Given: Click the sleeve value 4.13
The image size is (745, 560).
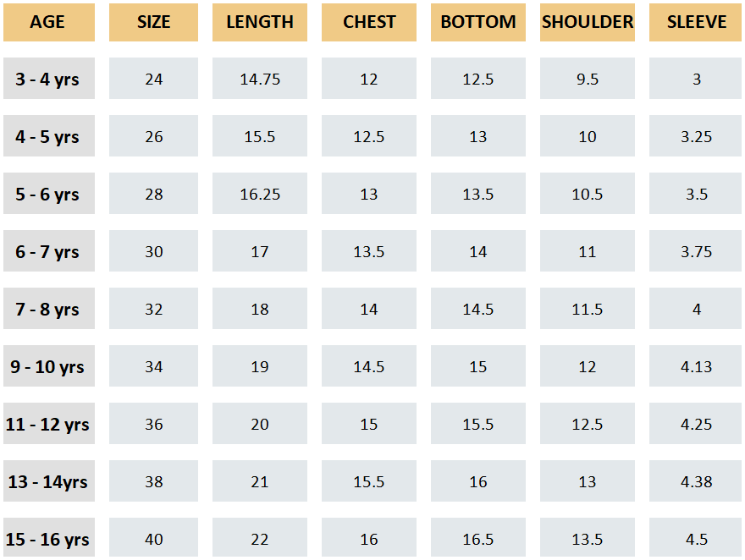Looking at the screenshot, I should [x=696, y=367].
